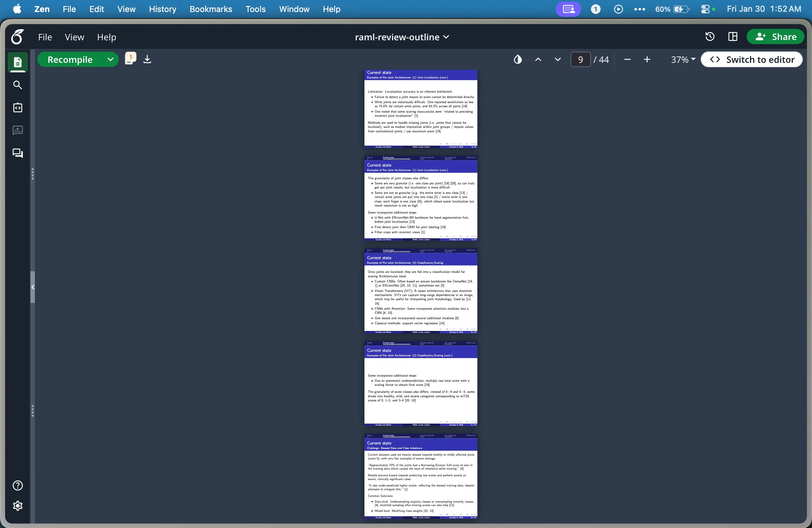
Task: Download the compiled PDF
Action: pos(147,59)
